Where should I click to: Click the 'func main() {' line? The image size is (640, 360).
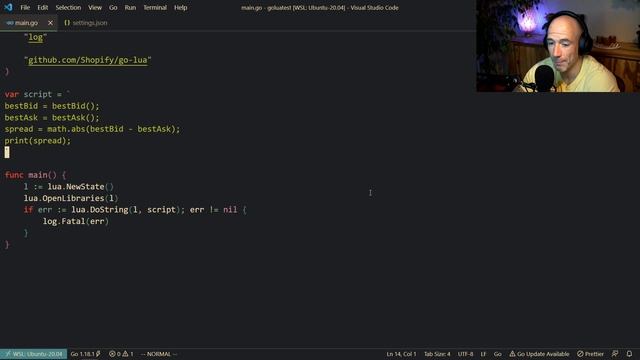(35, 175)
